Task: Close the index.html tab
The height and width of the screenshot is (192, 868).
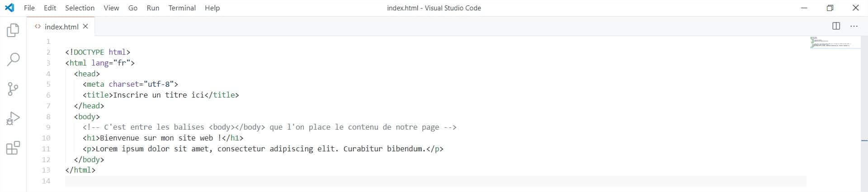Action: [85, 26]
